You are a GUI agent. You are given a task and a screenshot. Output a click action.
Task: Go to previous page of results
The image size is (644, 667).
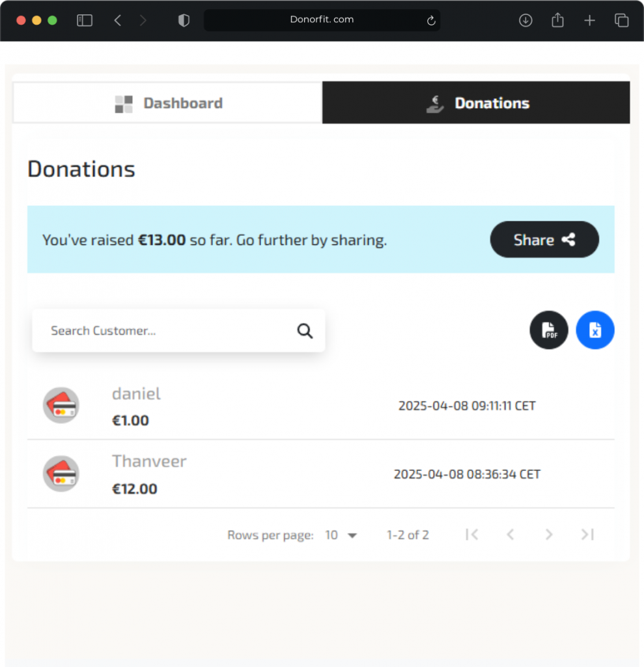click(x=511, y=535)
